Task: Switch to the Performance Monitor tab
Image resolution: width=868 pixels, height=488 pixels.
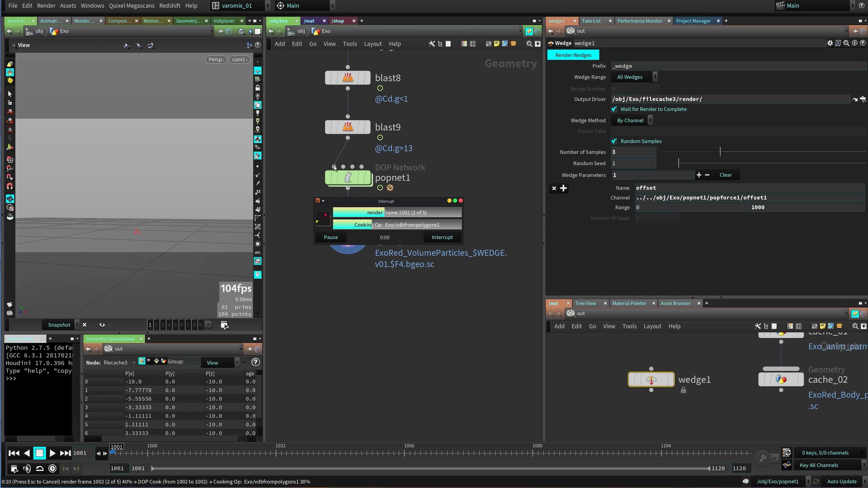Action: tap(639, 21)
